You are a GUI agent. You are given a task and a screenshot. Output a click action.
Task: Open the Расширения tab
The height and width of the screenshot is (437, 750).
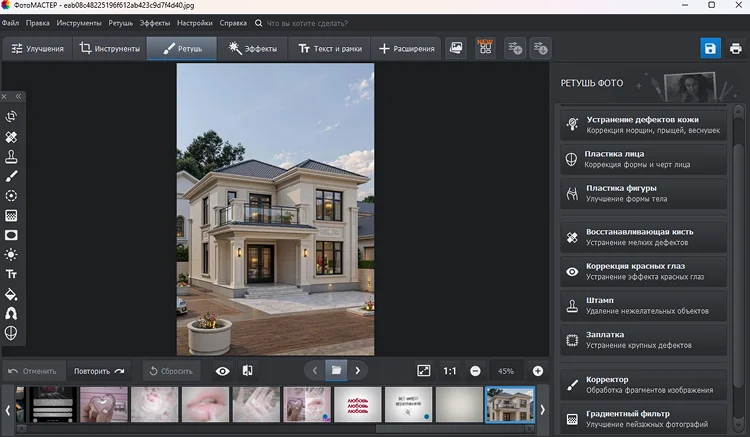click(x=407, y=49)
